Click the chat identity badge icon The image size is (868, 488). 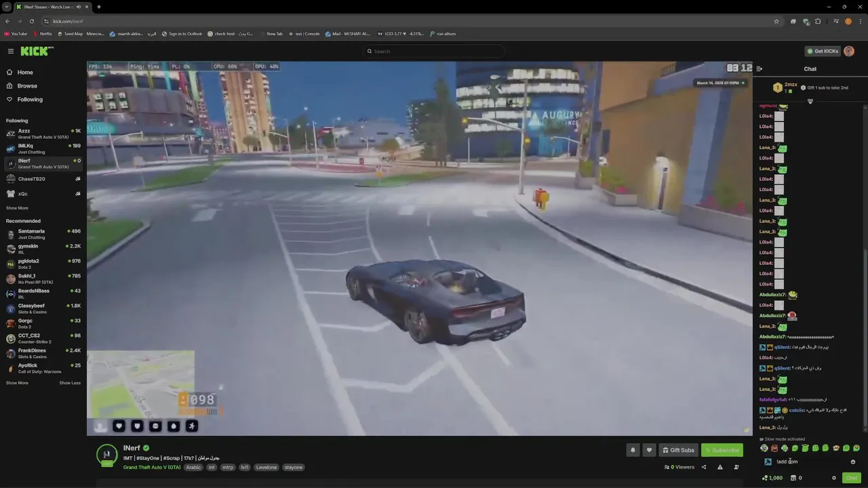coord(768,462)
